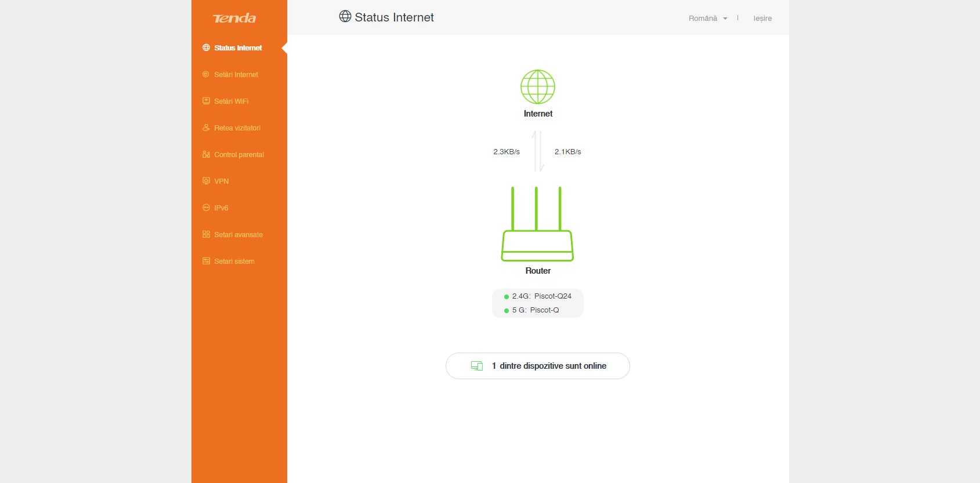The height and width of the screenshot is (483, 980).
Task: Click the green Internet globe icon
Action: coord(537,87)
